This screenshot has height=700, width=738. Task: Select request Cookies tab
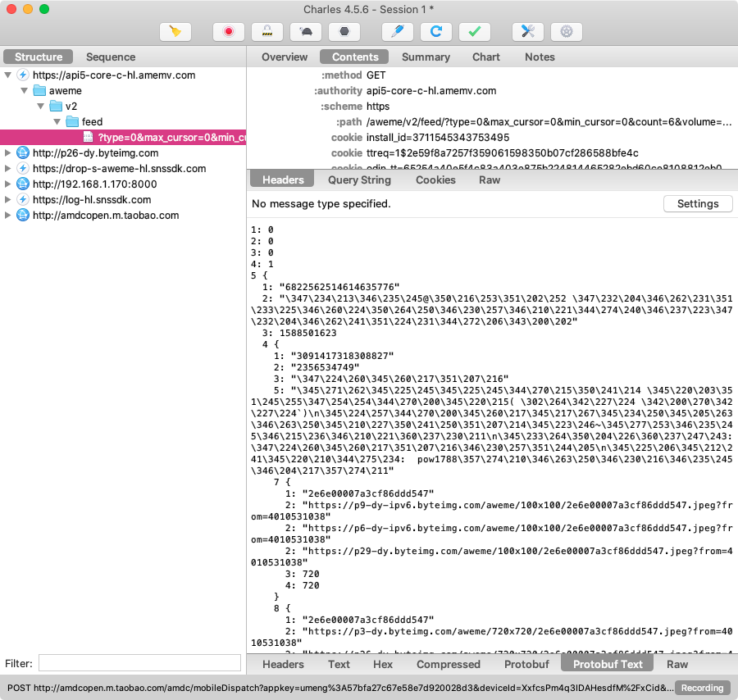click(x=435, y=180)
